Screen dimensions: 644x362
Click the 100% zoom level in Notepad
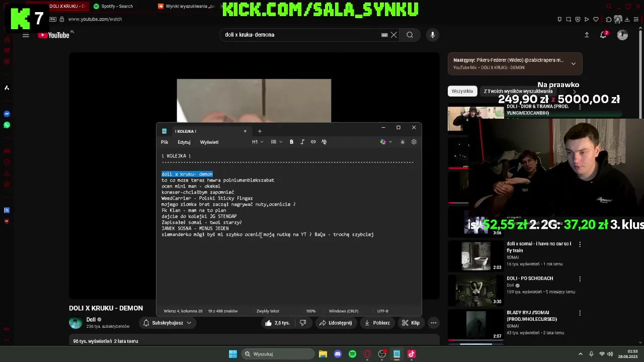pyautogui.click(x=311, y=311)
